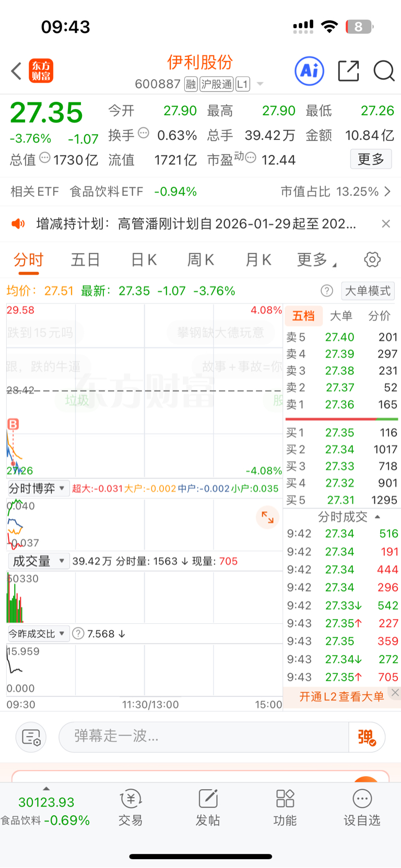
Task: Click the 均价 27.51 value
Action: [58, 291]
